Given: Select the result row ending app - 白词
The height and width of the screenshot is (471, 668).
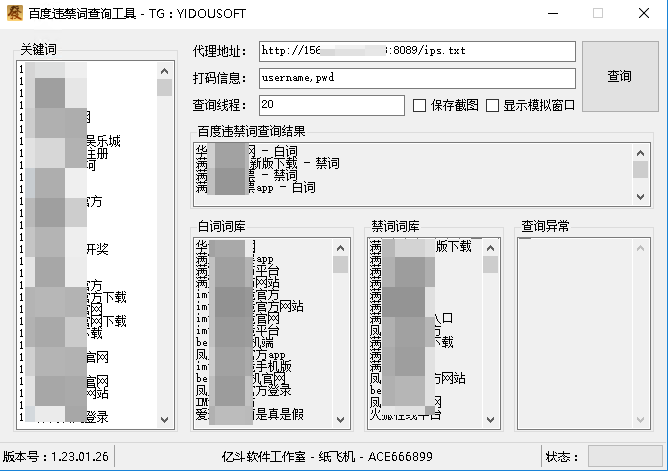Looking at the screenshot, I should (x=256, y=187).
